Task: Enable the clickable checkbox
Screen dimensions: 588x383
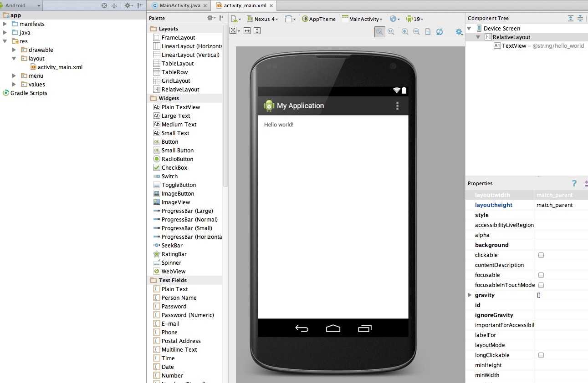Action: click(541, 255)
